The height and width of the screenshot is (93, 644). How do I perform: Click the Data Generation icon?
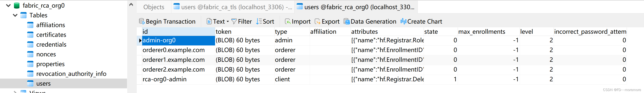pyautogui.click(x=347, y=22)
